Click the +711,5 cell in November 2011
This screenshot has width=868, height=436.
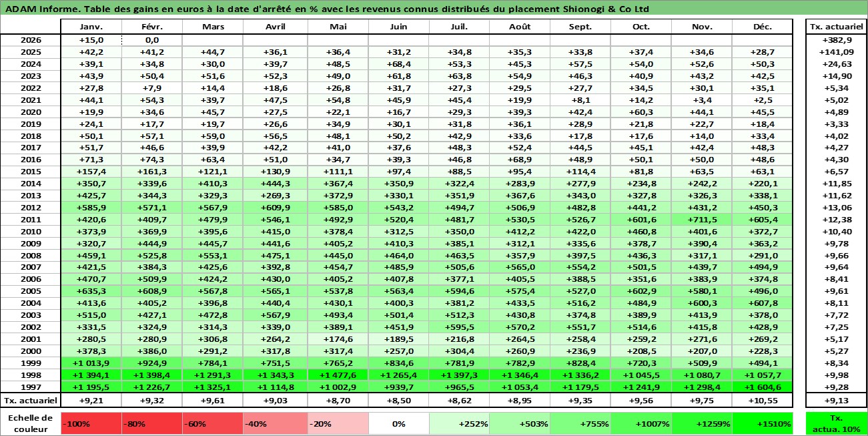pos(702,220)
